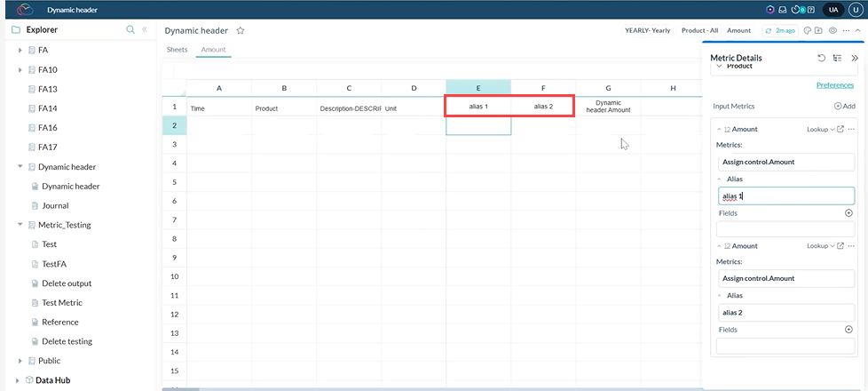Expand the FA10 folder in Explorer
Viewport: 868px width, 391px height.
tap(20, 70)
